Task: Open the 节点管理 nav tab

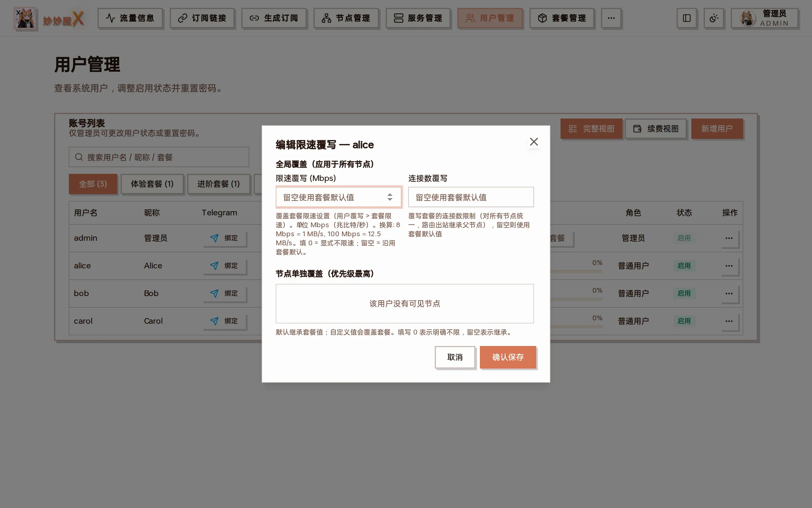Action: click(x=346, y=18)
